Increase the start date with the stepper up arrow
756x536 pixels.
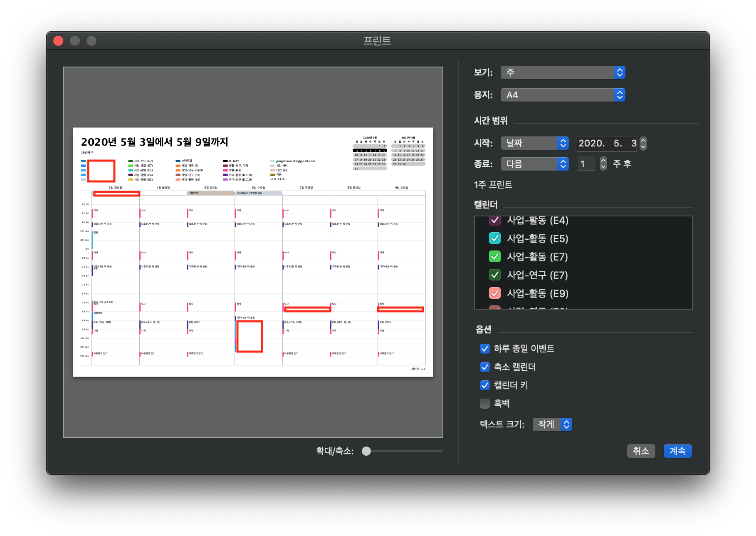tap(643, 140)
